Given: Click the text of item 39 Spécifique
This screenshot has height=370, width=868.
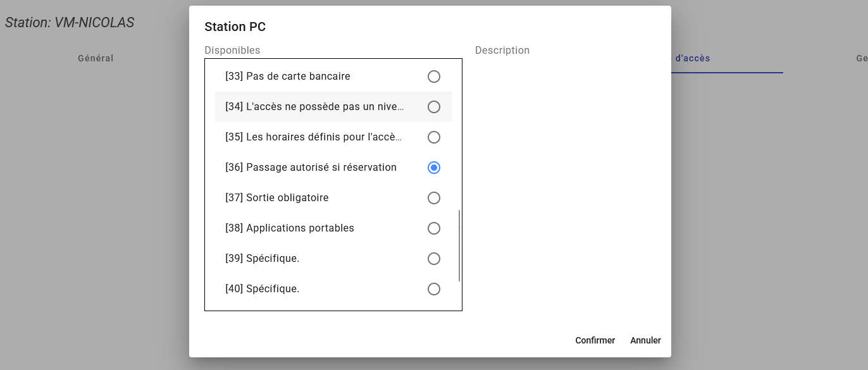Looking at the screenshot, I should tap(263, 259).
